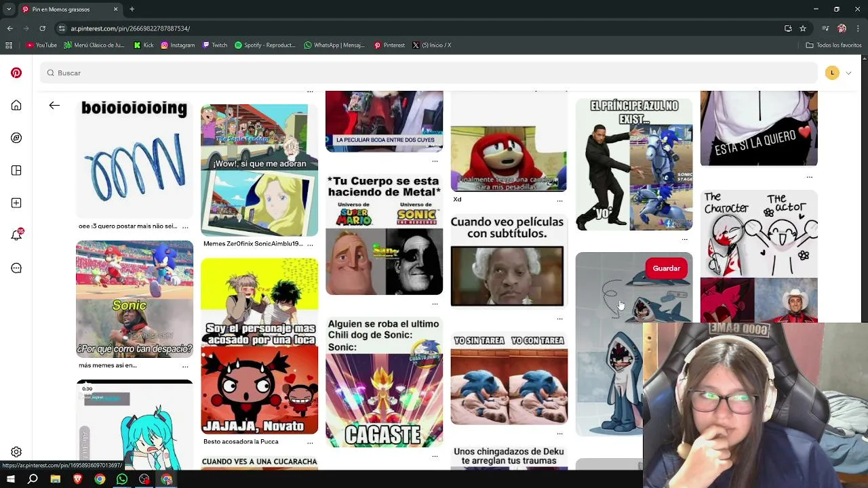Open the Pinterest bookmark
Screen dimensions: 868x488
[x=389, y=45]
